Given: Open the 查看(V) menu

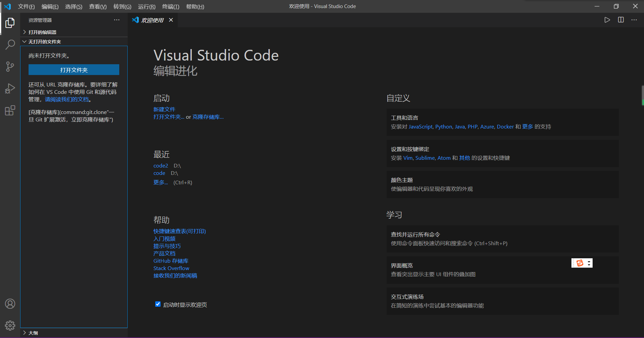Looking at the screenshot, I should pyautogui.click(x=98, y=6).
